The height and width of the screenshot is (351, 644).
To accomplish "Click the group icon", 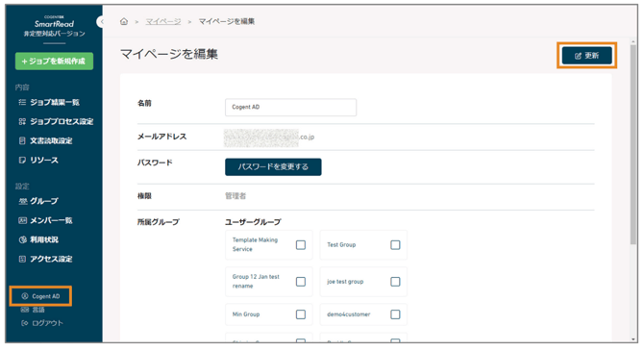I will 23,201.
